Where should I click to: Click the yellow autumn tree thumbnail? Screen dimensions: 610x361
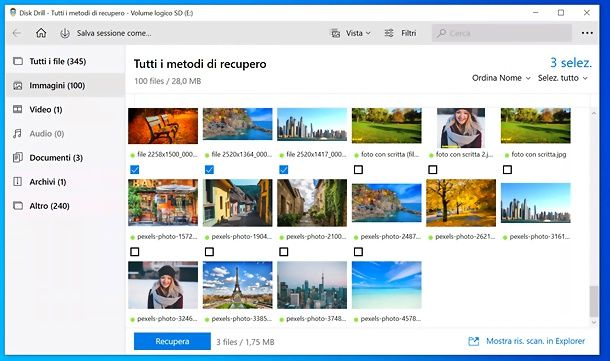[x=461, y=203]
